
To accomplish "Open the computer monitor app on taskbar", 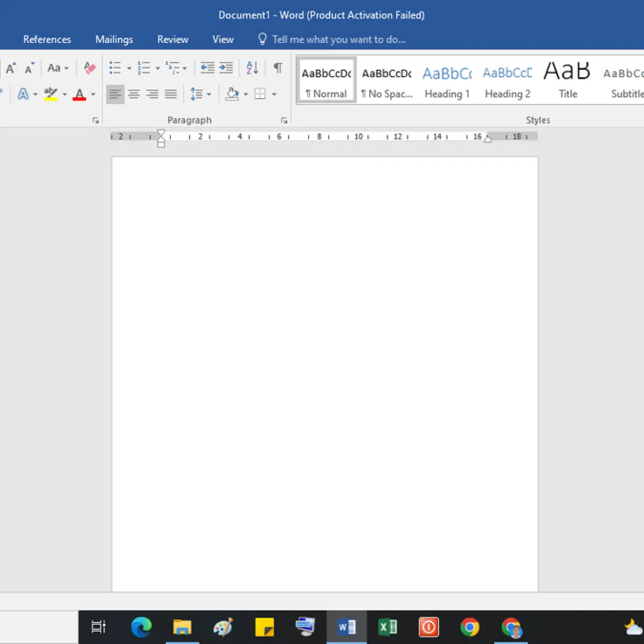I will pyautogui.click(x=305, y=627).
